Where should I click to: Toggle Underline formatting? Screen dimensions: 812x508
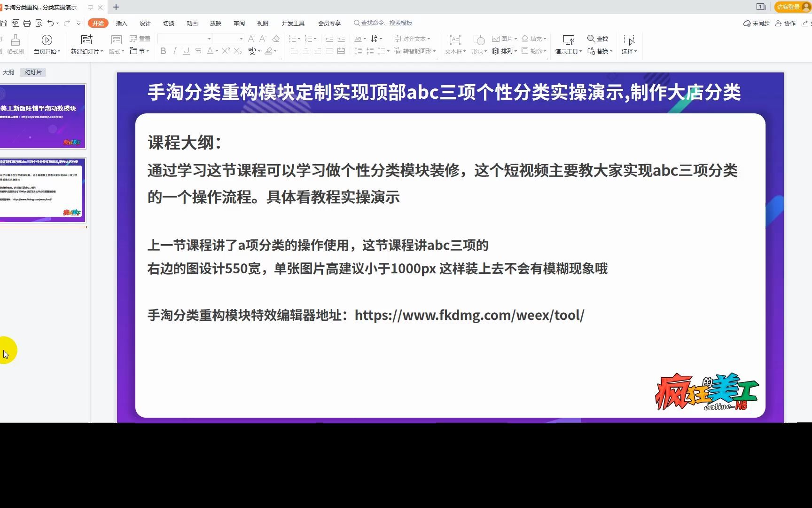coord(187,51)
